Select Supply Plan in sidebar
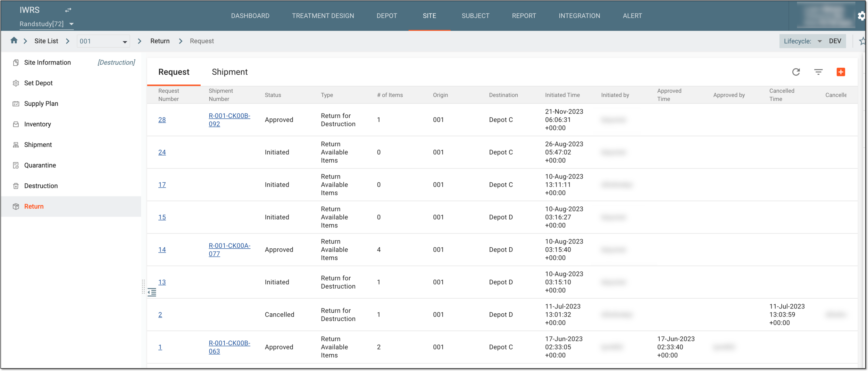 click(x=41, y=104)
